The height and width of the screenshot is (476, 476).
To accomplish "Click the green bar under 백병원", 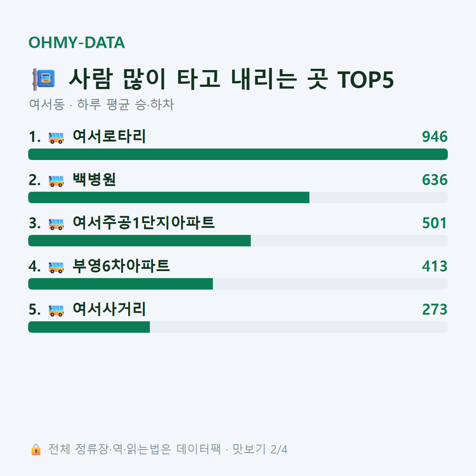I will (x=169, y=197).
